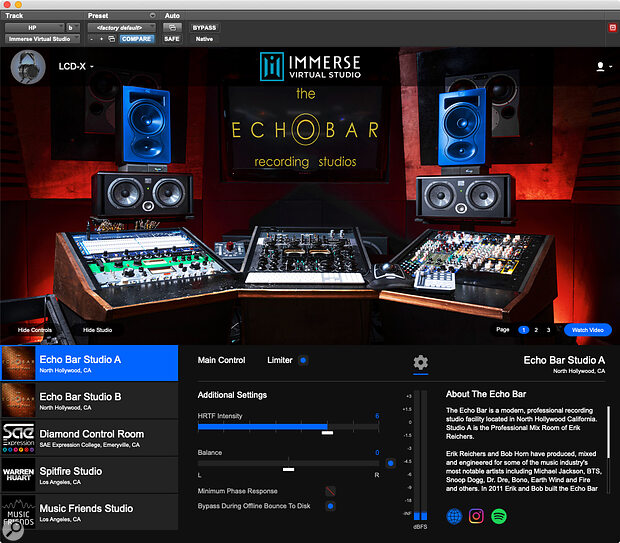Open the LCD-X headphone dropdown

[x=76, y=66]
